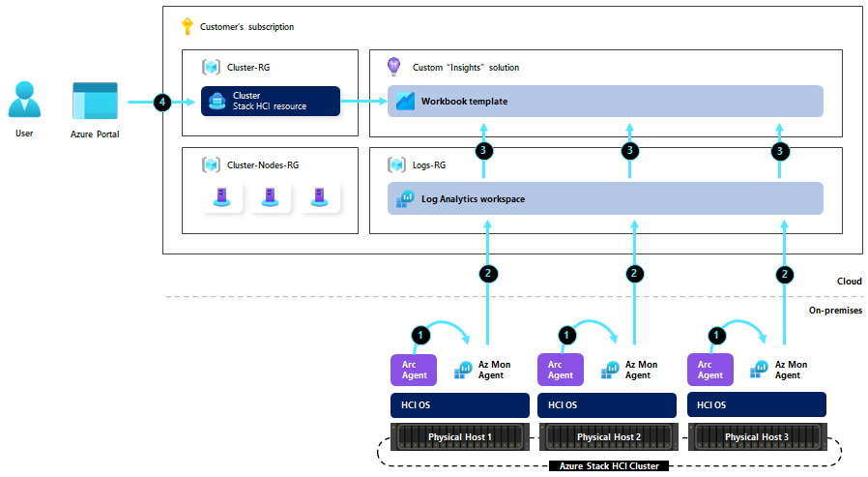868x477 pixels.
Task: Click the "On-premises" label
Action: (x=835, y=311)
